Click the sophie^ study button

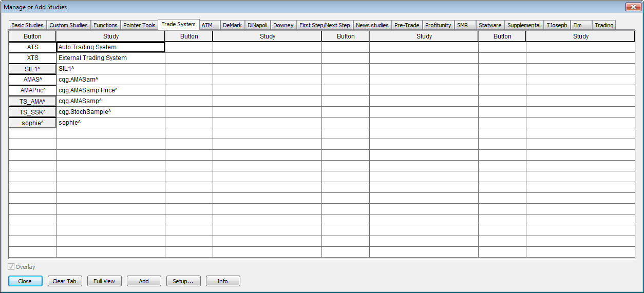[32, 123]
